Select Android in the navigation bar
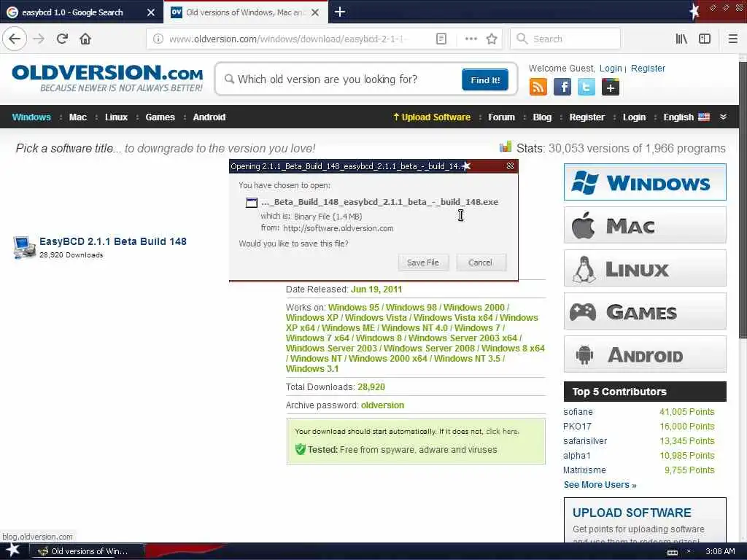The width and height of the screenshot is (747, 560). [x=209, y=117]
